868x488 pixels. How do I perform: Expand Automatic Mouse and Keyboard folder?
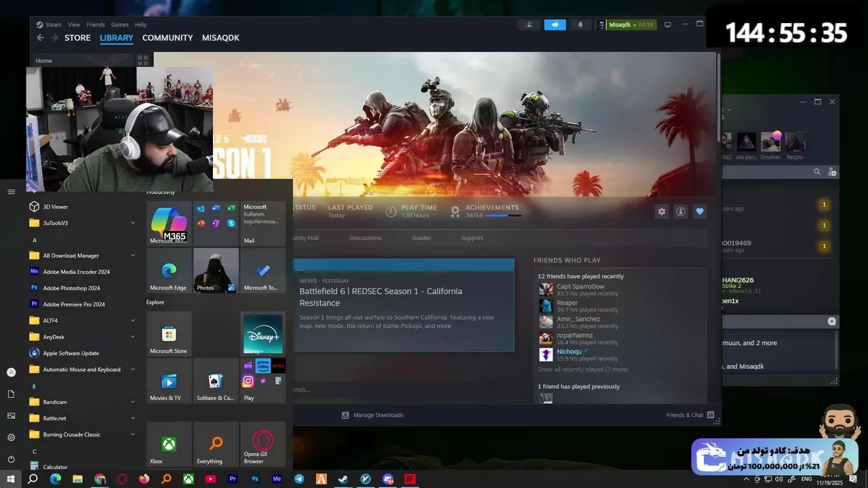[x=82, y=369]
